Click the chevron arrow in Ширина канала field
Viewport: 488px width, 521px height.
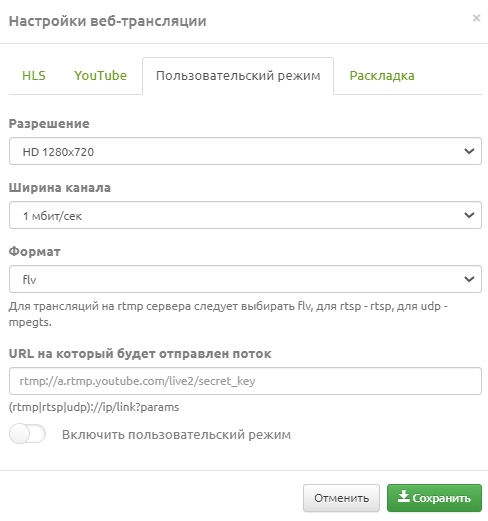point(469,215)
